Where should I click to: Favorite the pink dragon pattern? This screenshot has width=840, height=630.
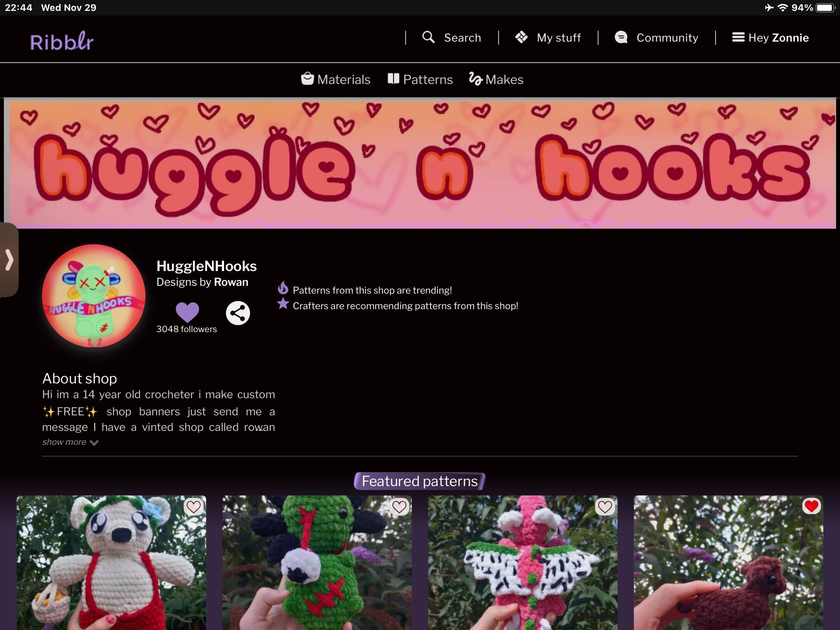coord(605,507)
